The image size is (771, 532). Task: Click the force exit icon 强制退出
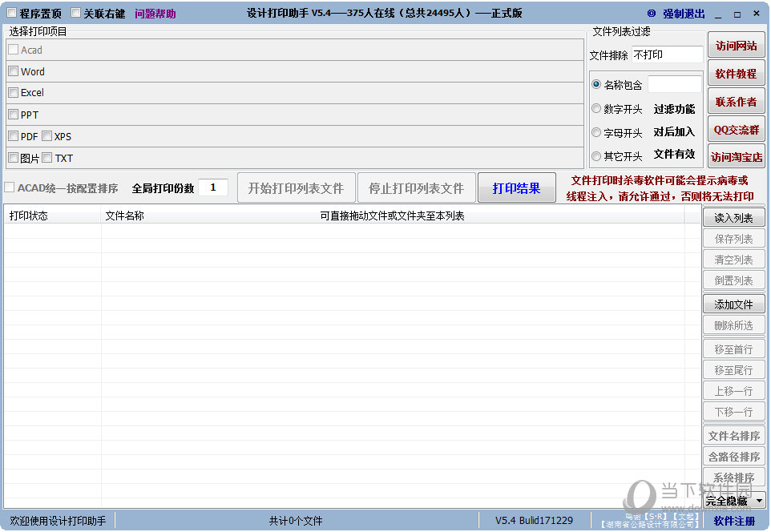pyautogui.click(x=652, y=14)
